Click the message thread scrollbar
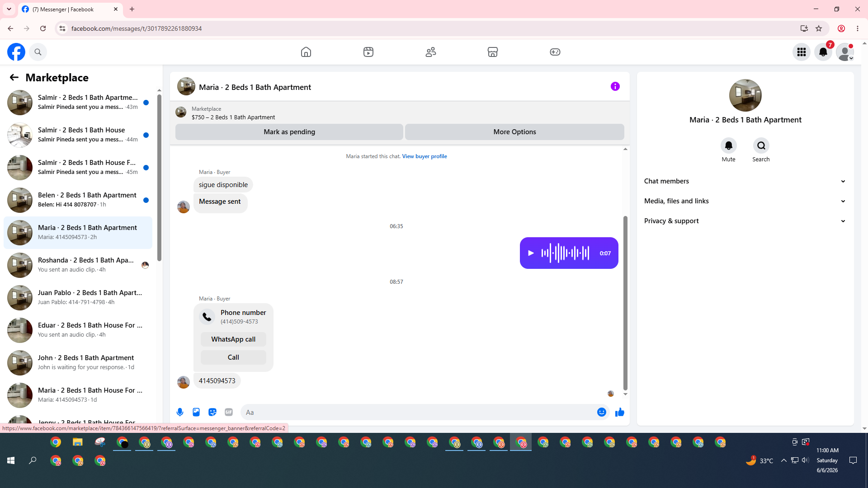Image resolution: width=868 pixels, height=488 pixels. 625,303
